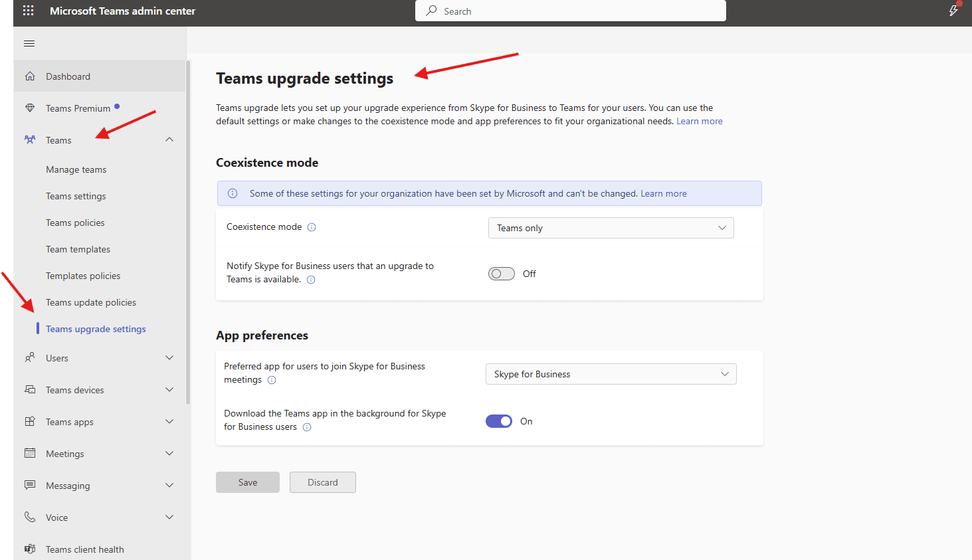
Task: Click the Teams sidebar icon
Action: [29, 140]
